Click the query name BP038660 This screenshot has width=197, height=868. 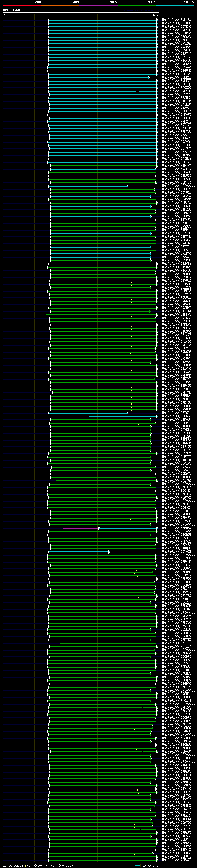coord(11,10)
